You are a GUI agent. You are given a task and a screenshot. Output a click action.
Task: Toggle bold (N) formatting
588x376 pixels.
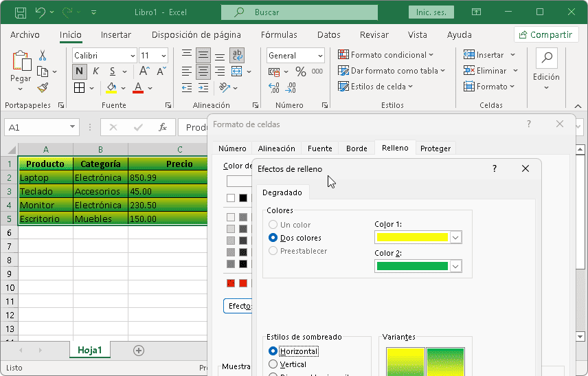(x=79, y=71)
